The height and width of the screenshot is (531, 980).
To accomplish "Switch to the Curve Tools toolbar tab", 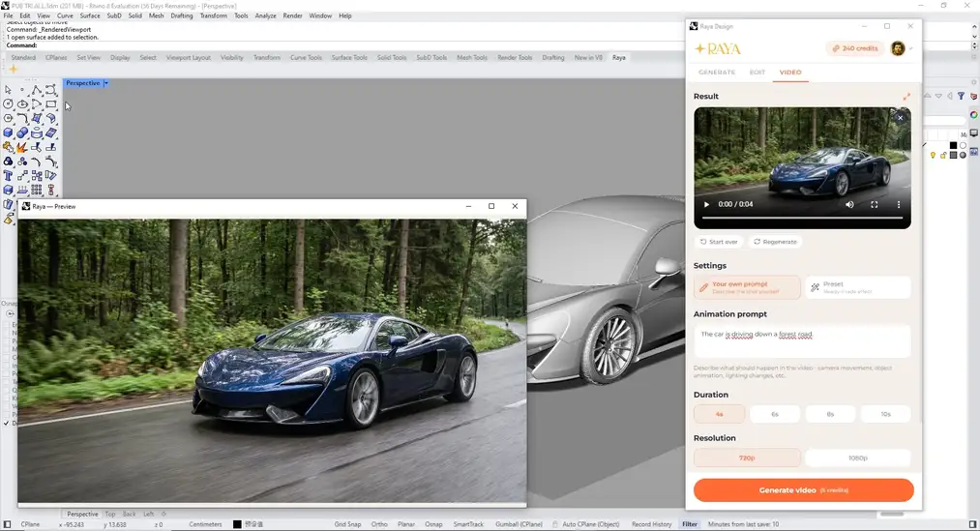I will point(307,57).
